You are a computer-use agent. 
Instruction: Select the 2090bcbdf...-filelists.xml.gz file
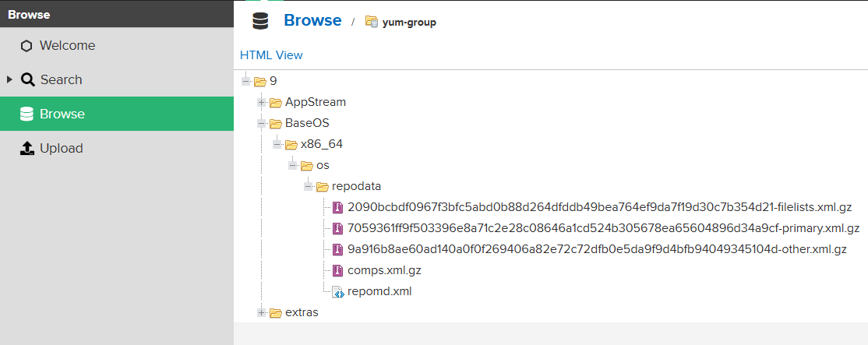click(x=599, y=207)
